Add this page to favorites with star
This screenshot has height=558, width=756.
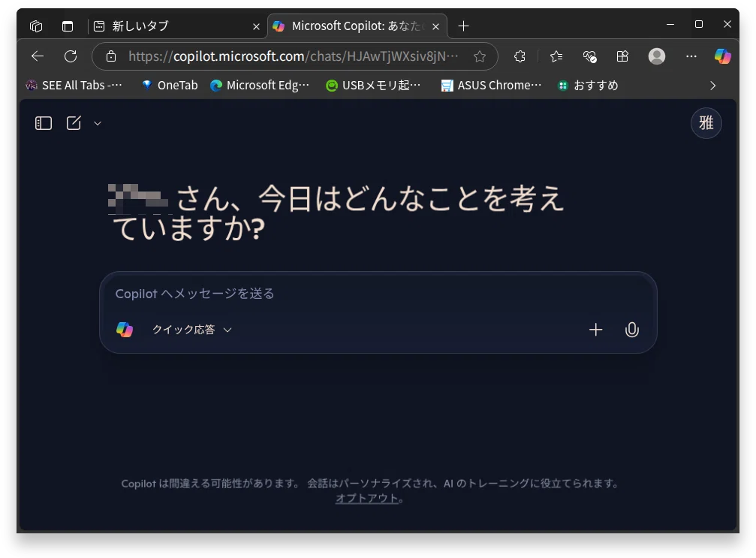pyautogui.click(x=479, y=56)
